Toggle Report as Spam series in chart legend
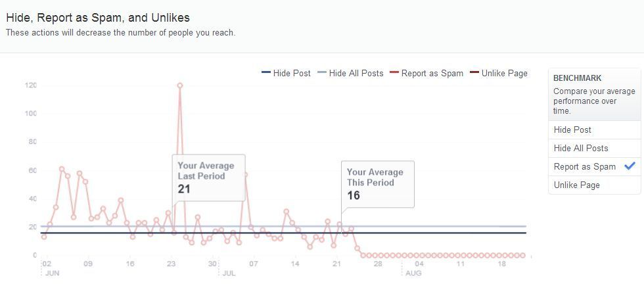This screenshot has width=644, height=284. [432, 74]
